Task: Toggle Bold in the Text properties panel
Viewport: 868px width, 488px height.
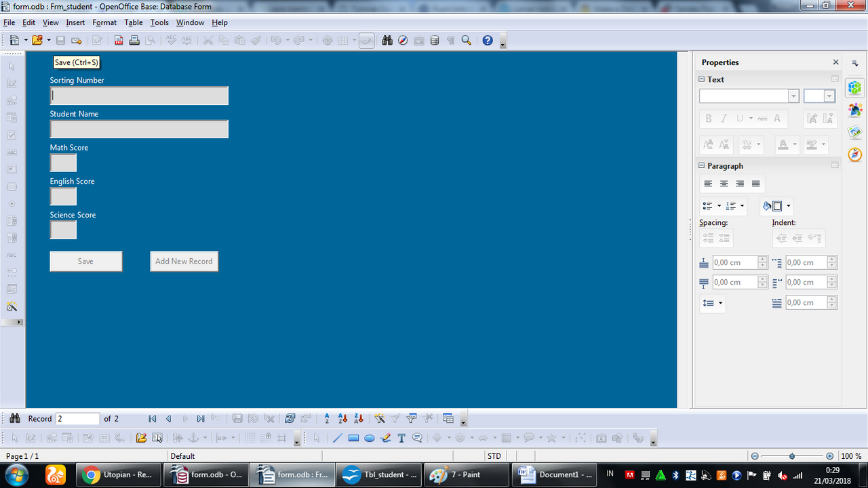Action: point(708,118)
